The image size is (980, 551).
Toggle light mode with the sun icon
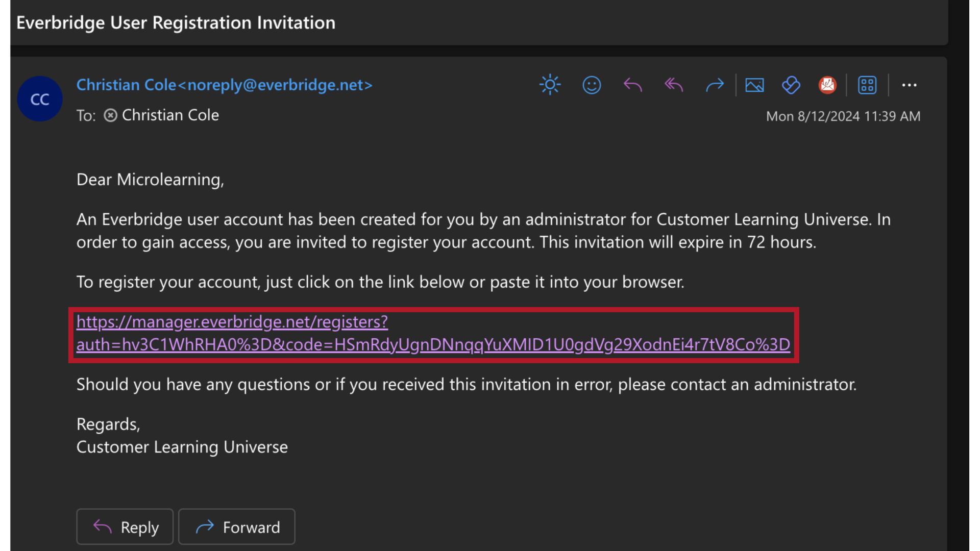[550, 85]
